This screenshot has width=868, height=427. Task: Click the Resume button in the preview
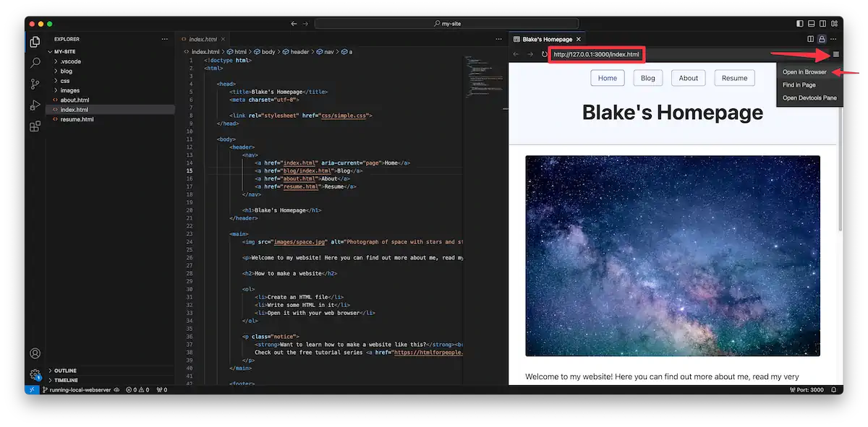click(734, 77)
